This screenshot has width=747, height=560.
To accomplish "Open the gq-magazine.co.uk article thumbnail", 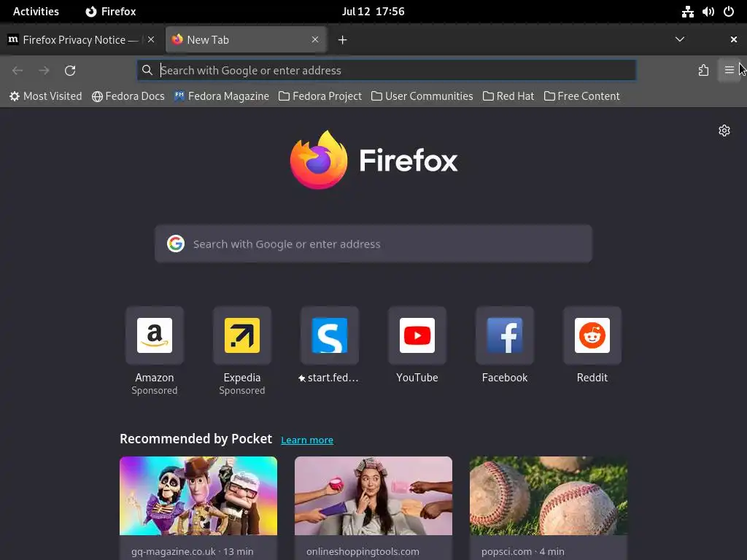I will [x=198, y=496].
